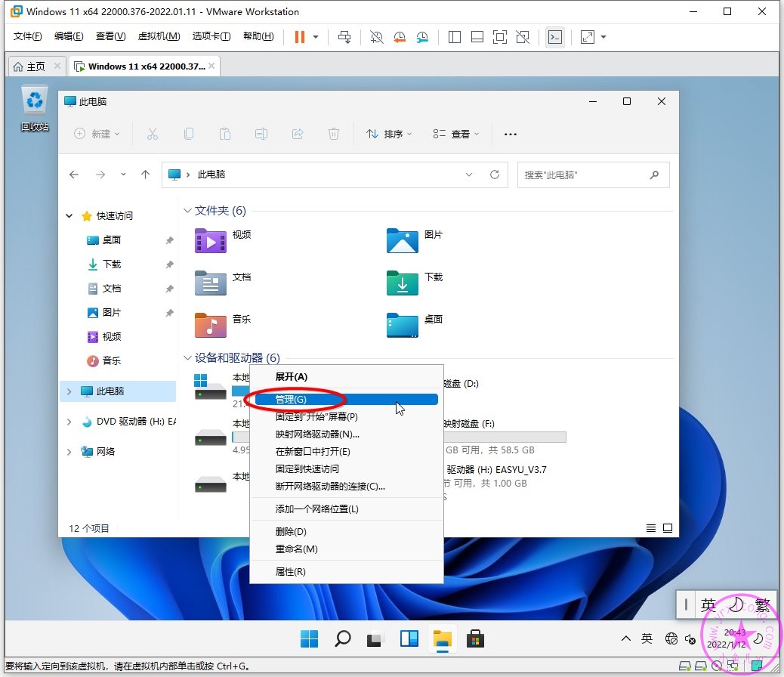Click the Cut icon in Explorer toolbar
Image resolution: width=784 pixels, height=677 pixels.
pyautogui.click(x=153, y=134)
